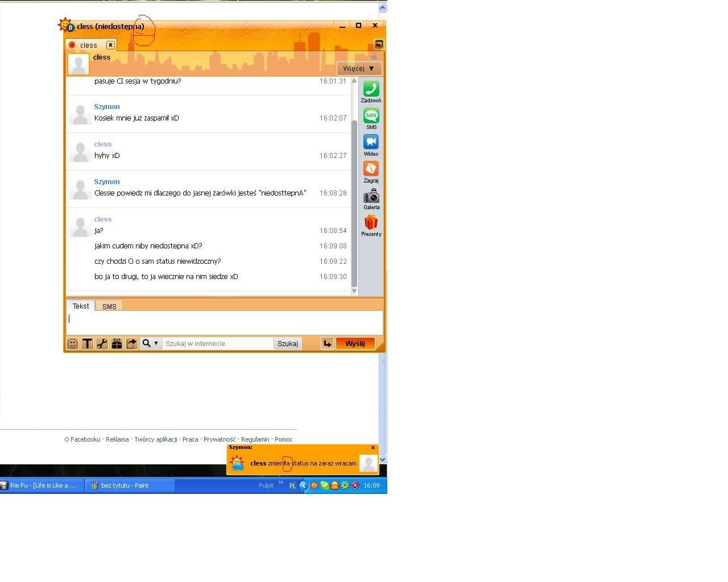Click the dock window icon at top right
Viewport: 728px width, 582px height.
click(379, 44)
